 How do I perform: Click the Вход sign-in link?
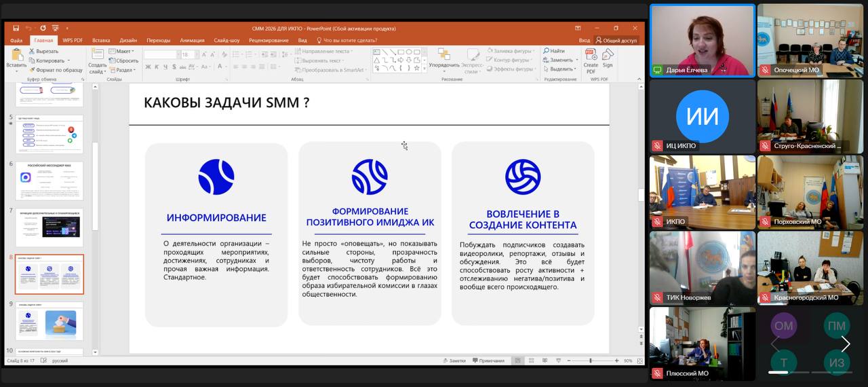click(585, 40)
